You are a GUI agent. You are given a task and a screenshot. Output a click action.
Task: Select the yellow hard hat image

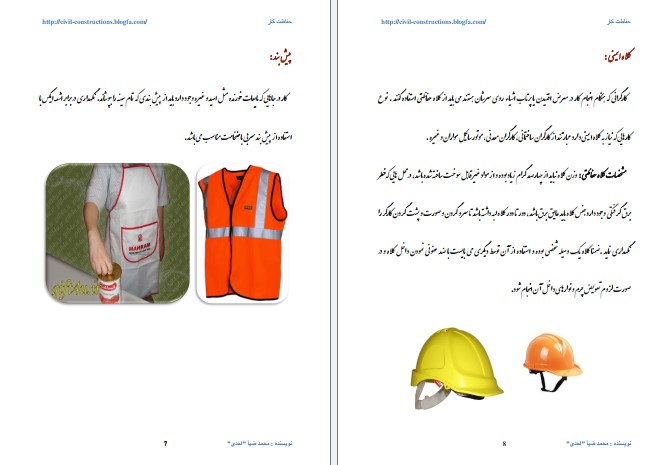pyautogui.click(x=456, y=368)
